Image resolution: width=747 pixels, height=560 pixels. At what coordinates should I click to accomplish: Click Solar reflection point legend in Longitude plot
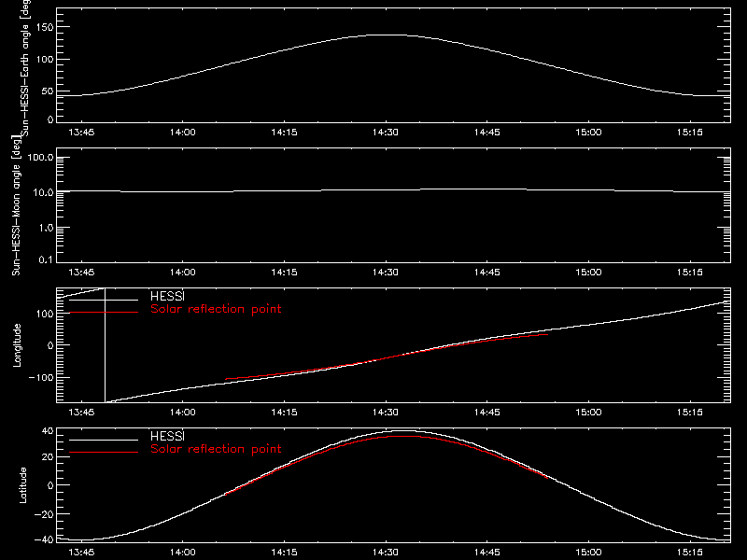pyautogui.click(x=216, y=309)
